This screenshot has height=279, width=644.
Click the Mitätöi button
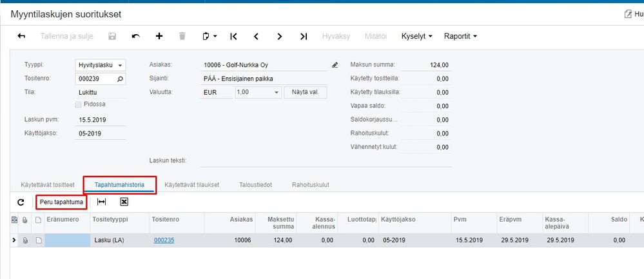point(376,36)
